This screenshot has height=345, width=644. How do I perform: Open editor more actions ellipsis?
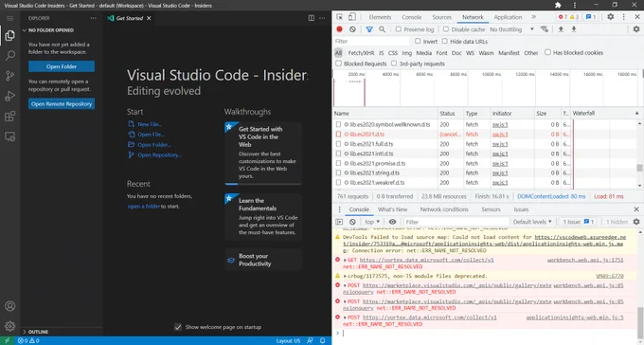tap(322, 18)
